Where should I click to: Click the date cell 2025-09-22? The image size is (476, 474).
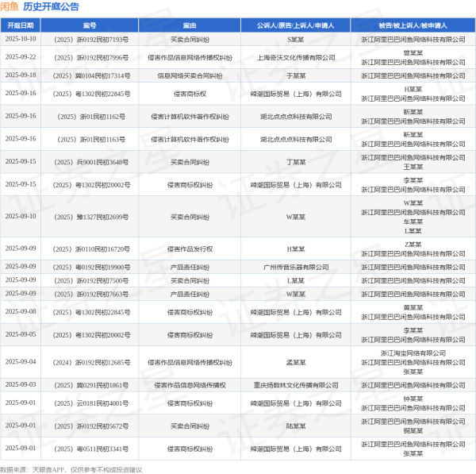point(21,57)
